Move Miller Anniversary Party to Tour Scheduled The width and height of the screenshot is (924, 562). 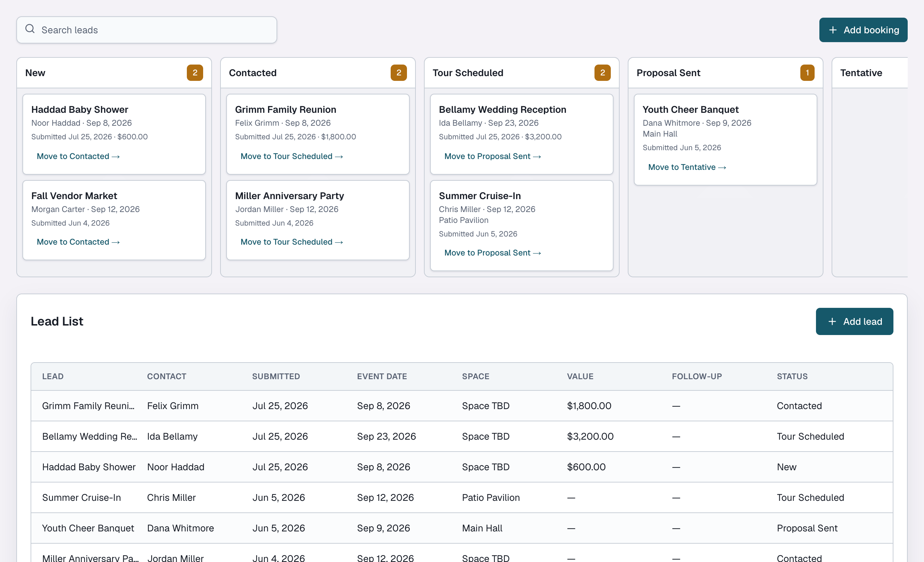point(292,242)
